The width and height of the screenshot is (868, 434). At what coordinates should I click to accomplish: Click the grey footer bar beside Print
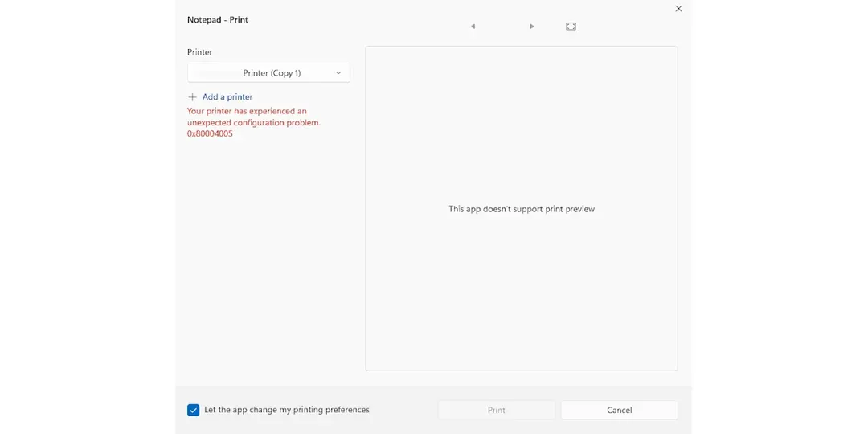(x=404, y=410)
